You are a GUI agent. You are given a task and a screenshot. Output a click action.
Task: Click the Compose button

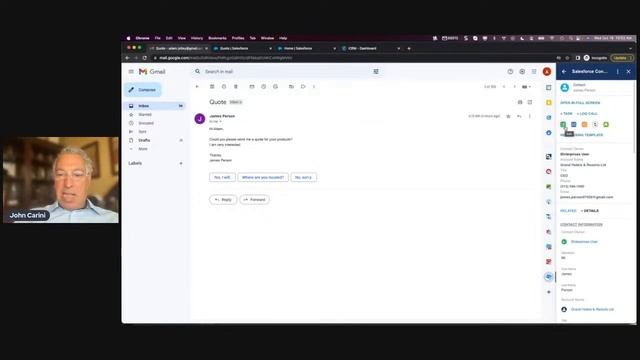(143, 90)
